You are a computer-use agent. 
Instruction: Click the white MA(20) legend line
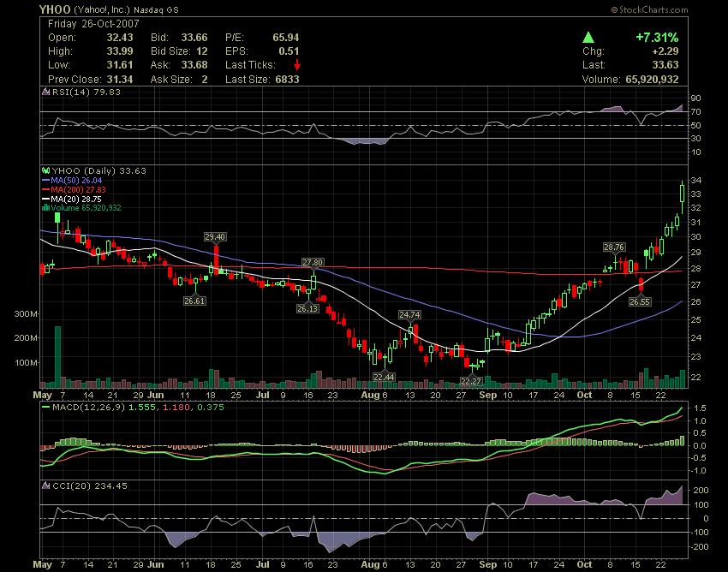[x=45, y=199]
